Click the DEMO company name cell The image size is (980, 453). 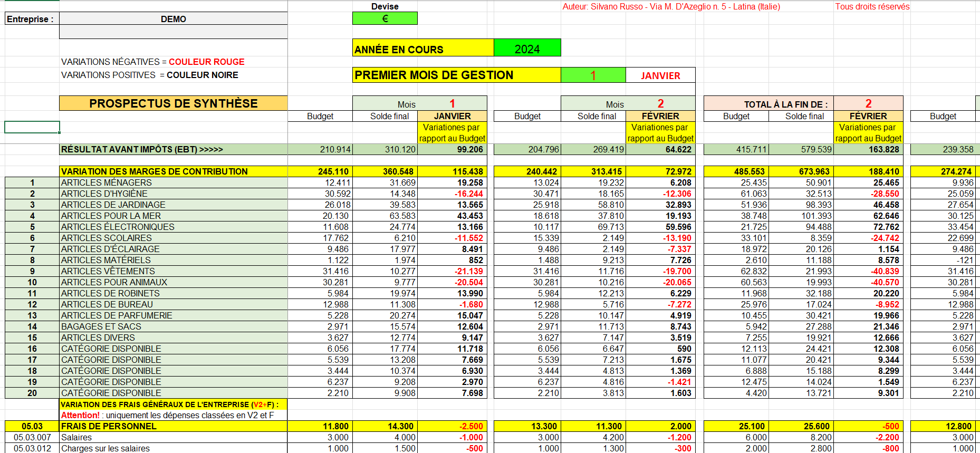(174, 19)
